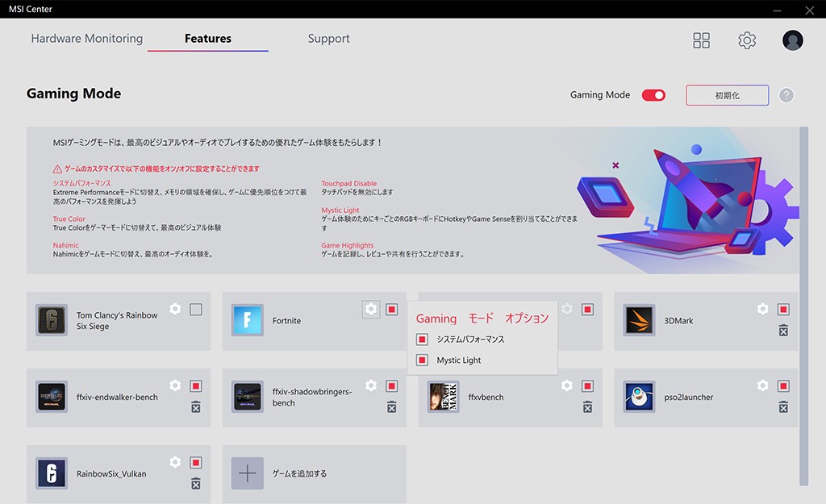Delete ffxiv-shadowbringers-bench with trash icon
The height and width of the screenshot is (504, 826).
(391, 407)
